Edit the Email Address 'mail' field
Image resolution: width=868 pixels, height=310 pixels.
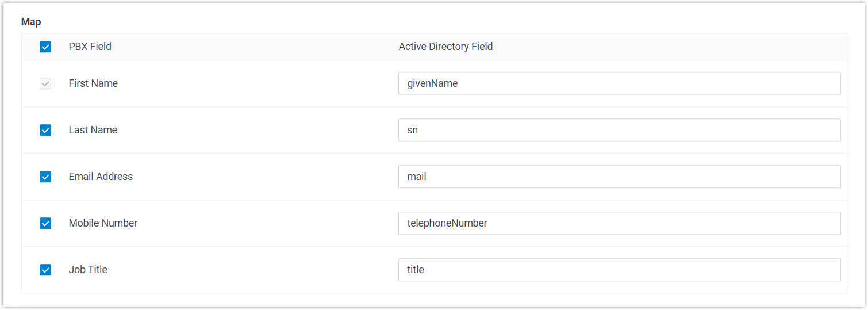pyautogui.click(x=619, y=177)
